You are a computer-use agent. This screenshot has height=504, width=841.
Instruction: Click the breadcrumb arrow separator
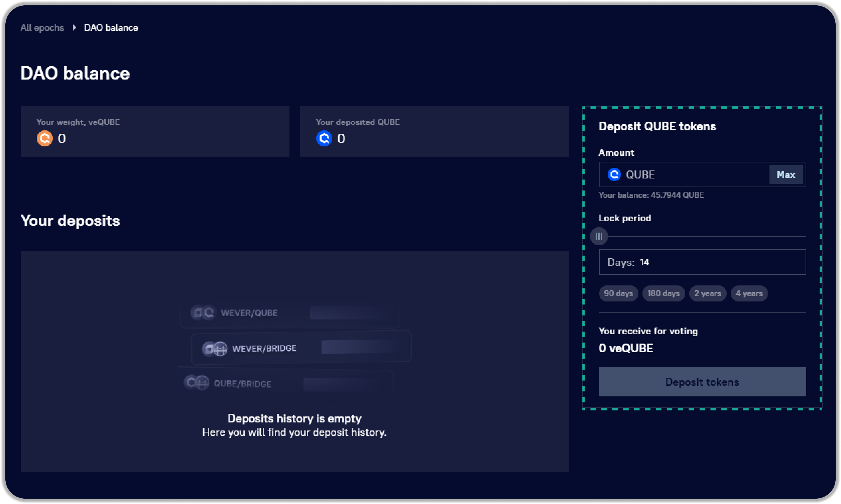click(74, 27)
